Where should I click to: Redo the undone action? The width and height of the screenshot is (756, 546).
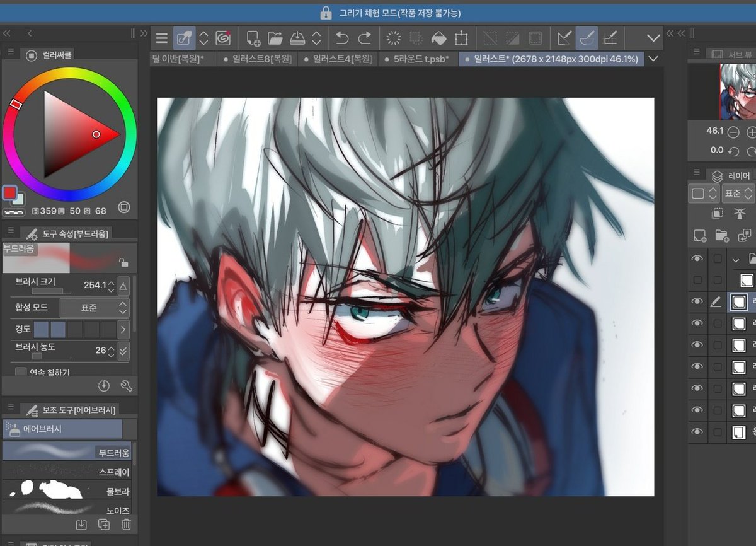tap(365, 38)
